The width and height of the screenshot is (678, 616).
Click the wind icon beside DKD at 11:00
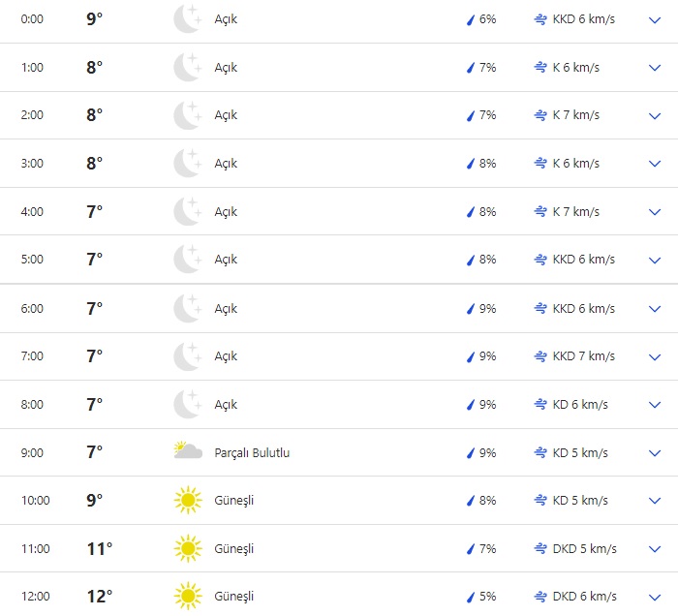click(540, 549)
